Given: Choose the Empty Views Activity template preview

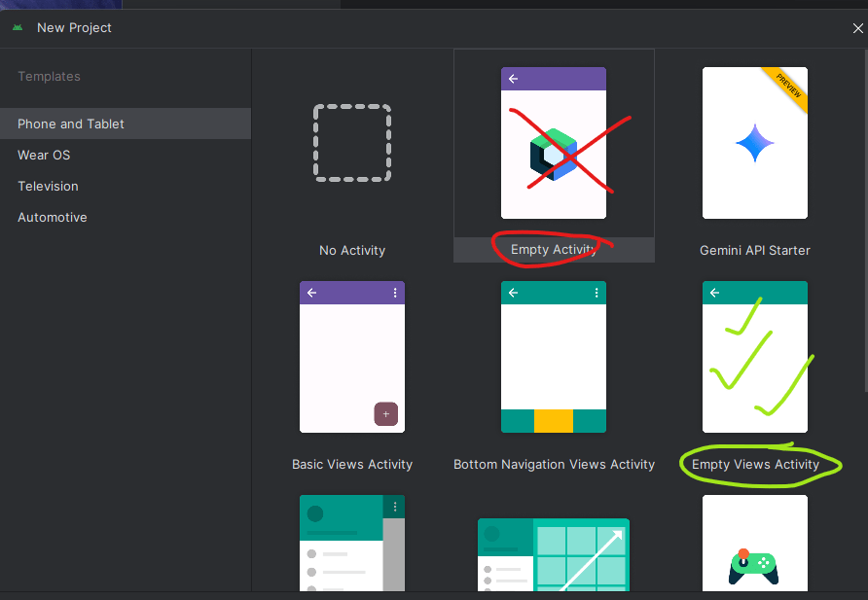Looking at the screenshot, I should (754, 357).
